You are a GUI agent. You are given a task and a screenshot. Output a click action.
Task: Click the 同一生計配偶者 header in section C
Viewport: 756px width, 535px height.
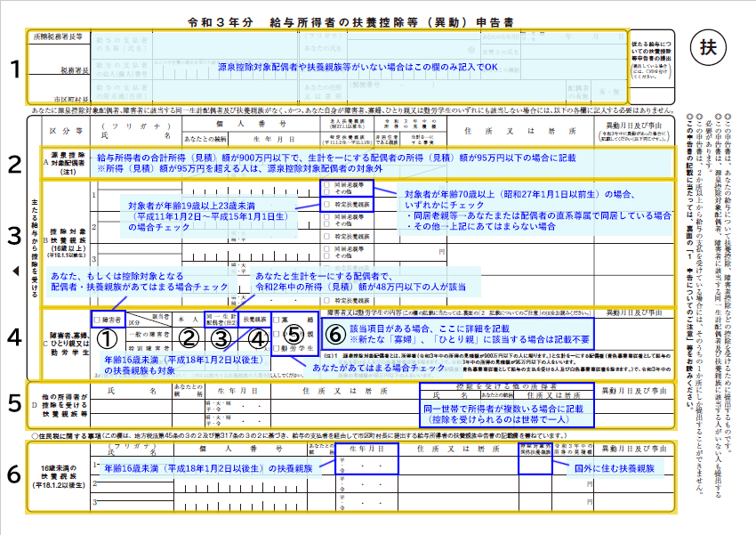(x=221, y=320)
